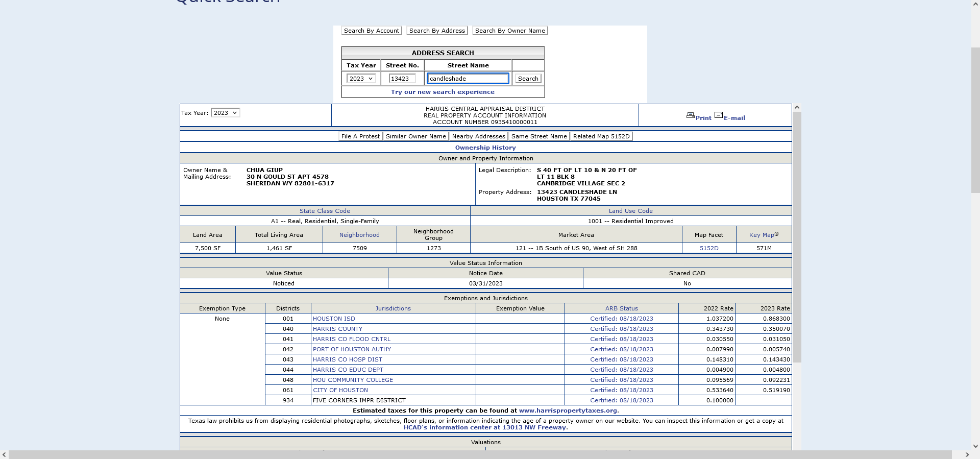Click Certified: 08/18/2023 for CITY OF HOUSTON
The width and height of the screenshot is (980, 459).
622,390
